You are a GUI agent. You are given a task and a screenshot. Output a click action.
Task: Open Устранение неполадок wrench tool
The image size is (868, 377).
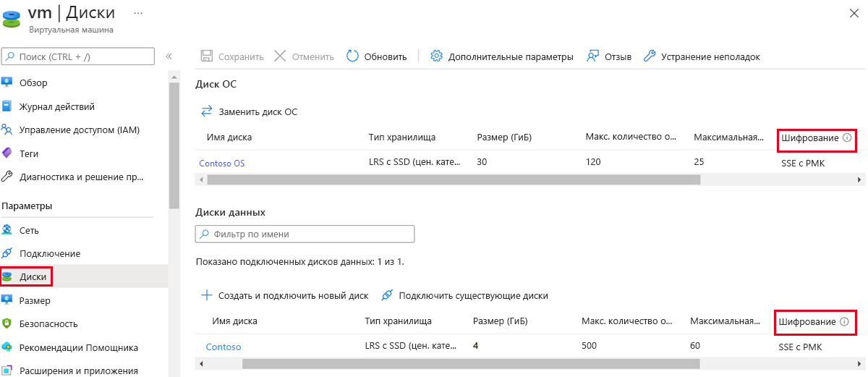tap(650, 56)
